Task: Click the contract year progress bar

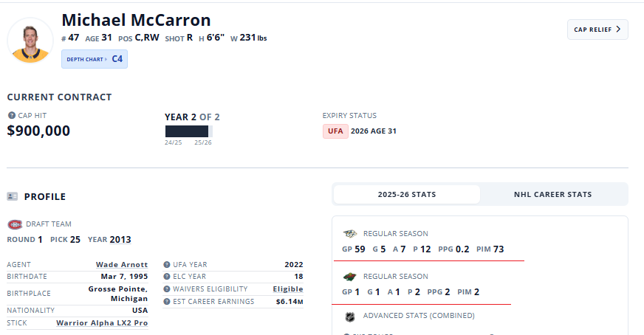Action: 188,131
